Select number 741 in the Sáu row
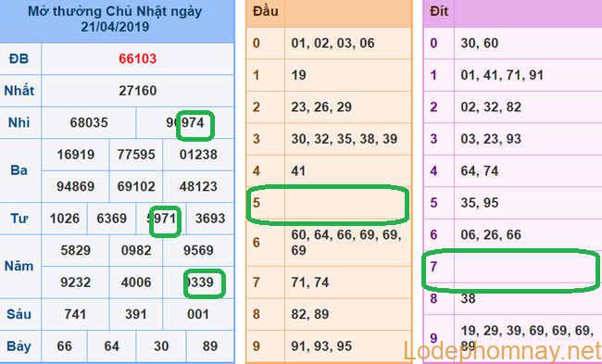The height and width of the screenshot is (364, 602). (75, 314)
